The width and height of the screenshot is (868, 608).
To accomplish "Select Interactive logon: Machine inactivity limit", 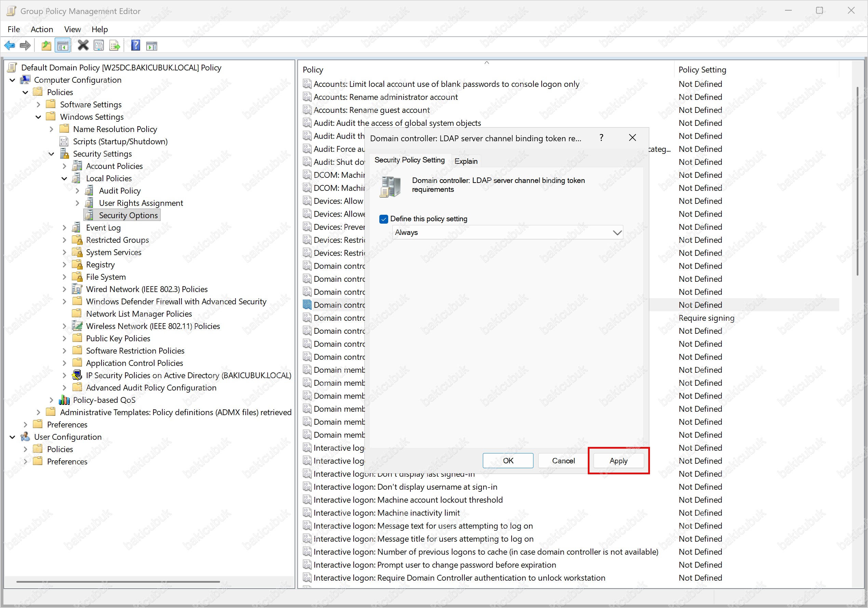I will click(386, 513).
